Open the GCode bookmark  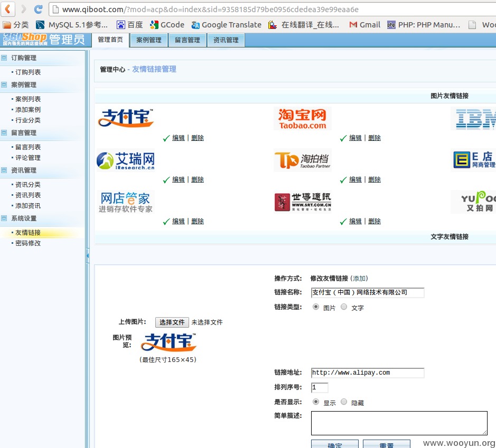point(167,25)
